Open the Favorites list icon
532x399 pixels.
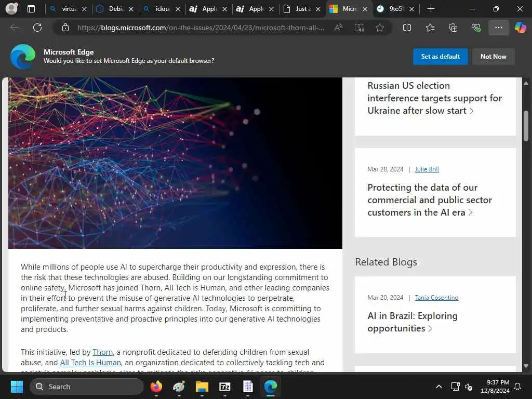[x=430, y=28]
